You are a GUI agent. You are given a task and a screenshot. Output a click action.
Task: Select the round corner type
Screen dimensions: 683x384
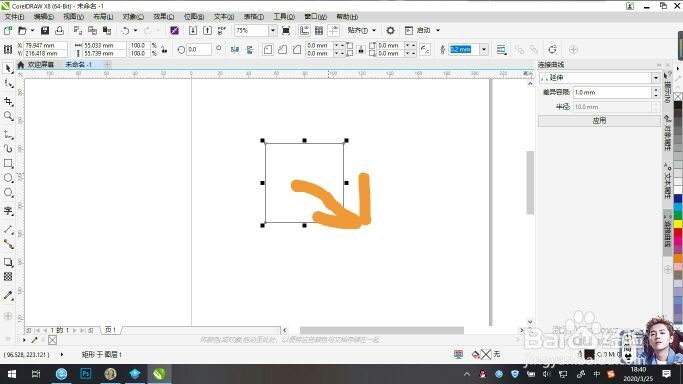[x=268, y=50]
